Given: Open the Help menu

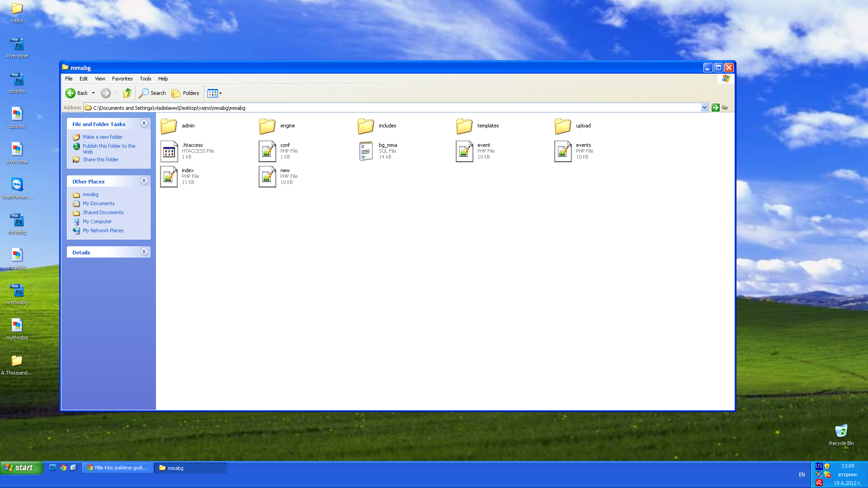Looking at the screenshot, I should (163, 79).
